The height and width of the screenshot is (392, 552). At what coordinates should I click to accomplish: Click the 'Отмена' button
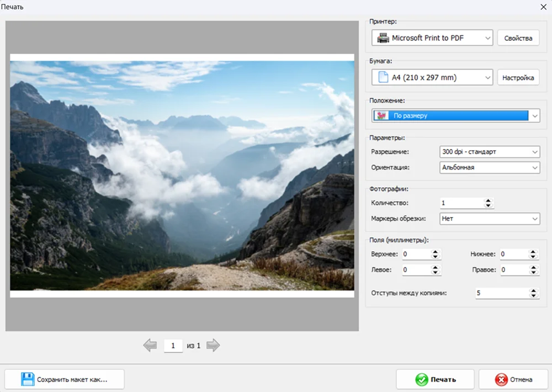click(513, 379)
